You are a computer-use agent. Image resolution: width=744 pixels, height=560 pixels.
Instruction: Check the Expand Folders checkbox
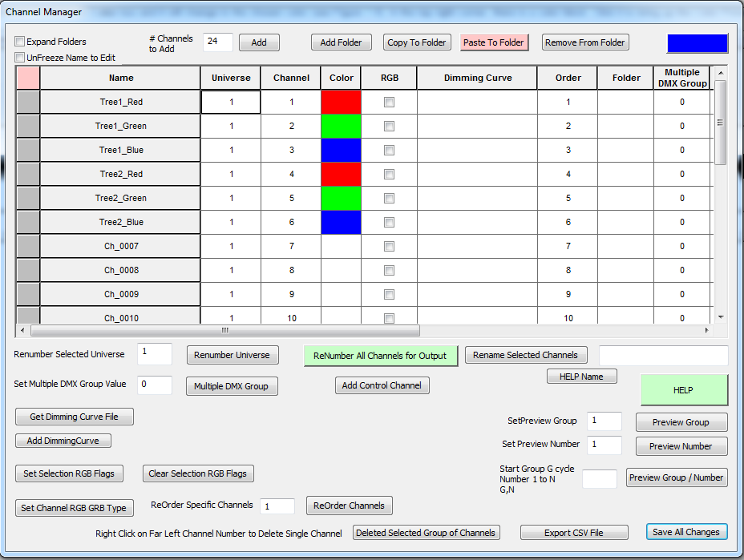(x=19, y=42)
